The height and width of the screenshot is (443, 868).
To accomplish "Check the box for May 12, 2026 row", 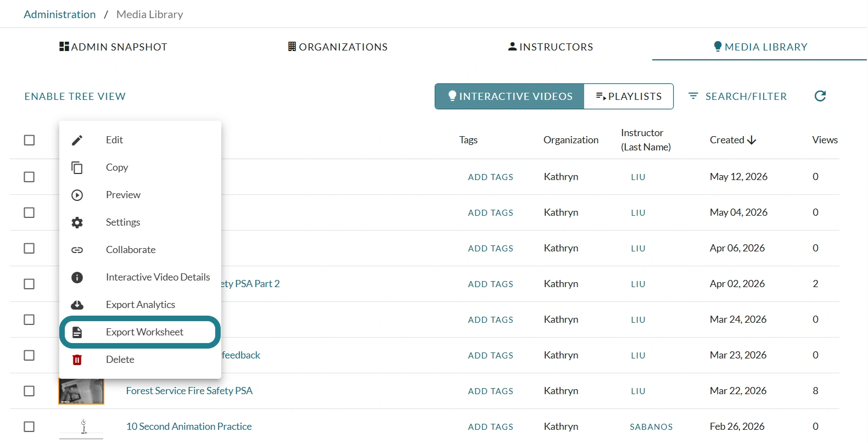I will pyautogui.click(x=30, y=177).
